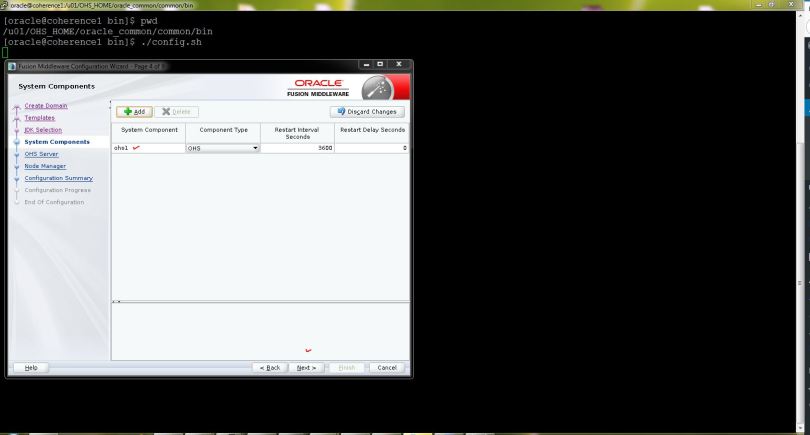Close the Configuration Wizard window

coord(399,65)
